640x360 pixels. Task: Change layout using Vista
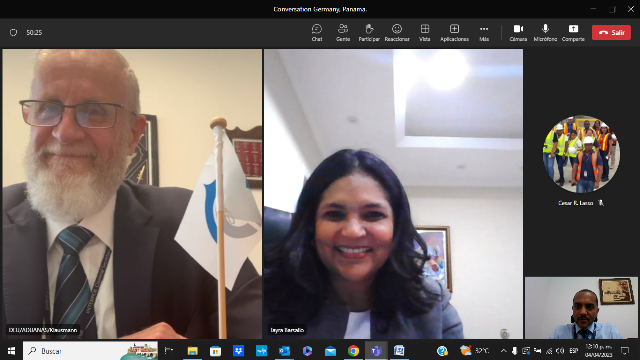point(424,33)
